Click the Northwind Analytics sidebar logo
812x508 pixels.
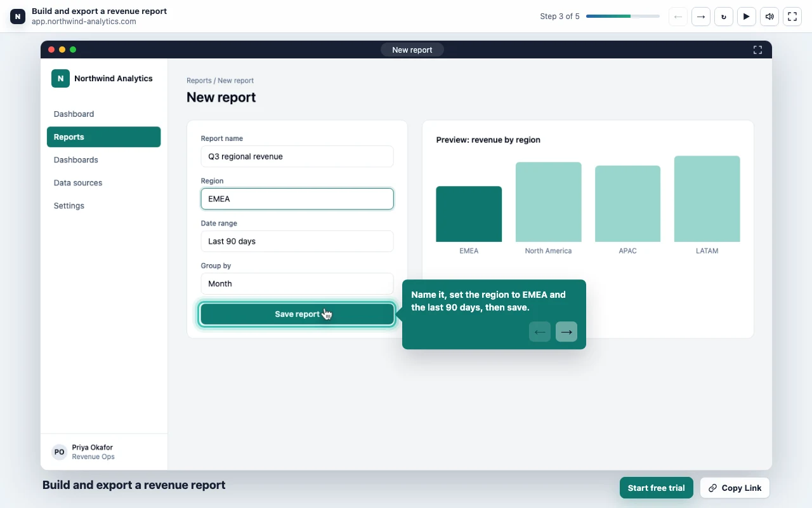[60, 78]
